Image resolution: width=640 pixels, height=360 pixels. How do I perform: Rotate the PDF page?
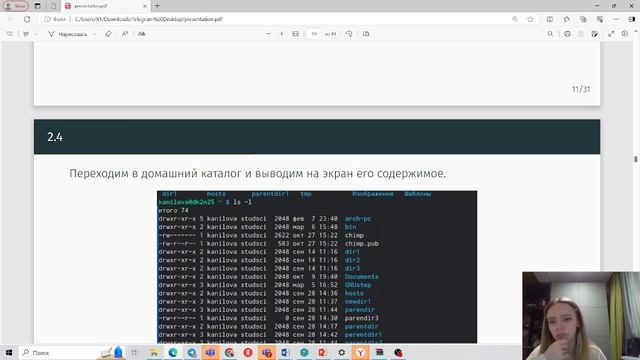tap(349, 34)
